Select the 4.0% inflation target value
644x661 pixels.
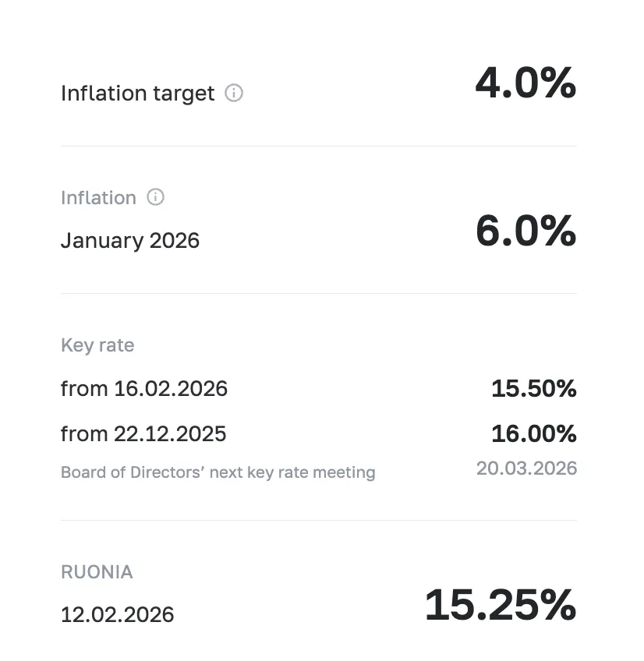[525, 83]
